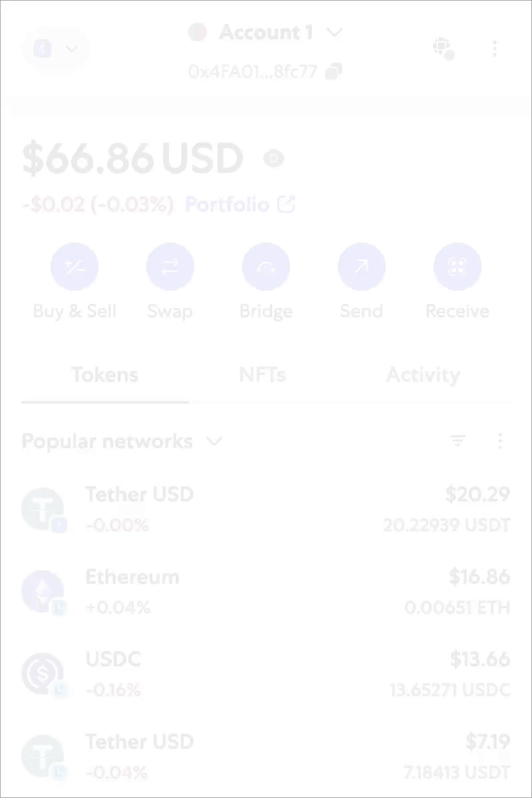This screenshot has width=532, height=798.
Task: Open the Receive QR icon
Action: [x=458, y=267]
